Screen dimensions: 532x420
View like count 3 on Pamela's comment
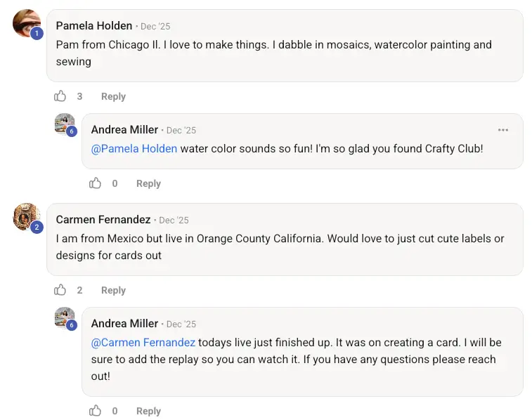pos(79,96)
